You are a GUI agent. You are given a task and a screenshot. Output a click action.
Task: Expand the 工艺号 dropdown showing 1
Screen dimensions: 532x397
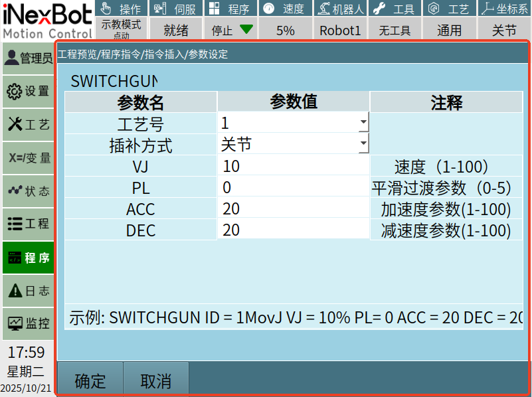pyautogui.click(x=293, y=122)
